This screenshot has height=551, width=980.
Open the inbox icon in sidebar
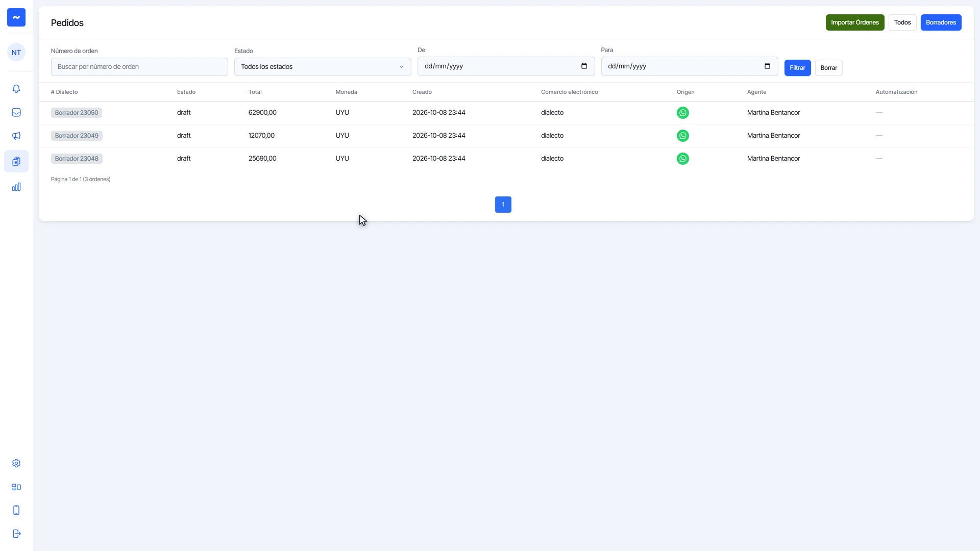pos(16,112)
